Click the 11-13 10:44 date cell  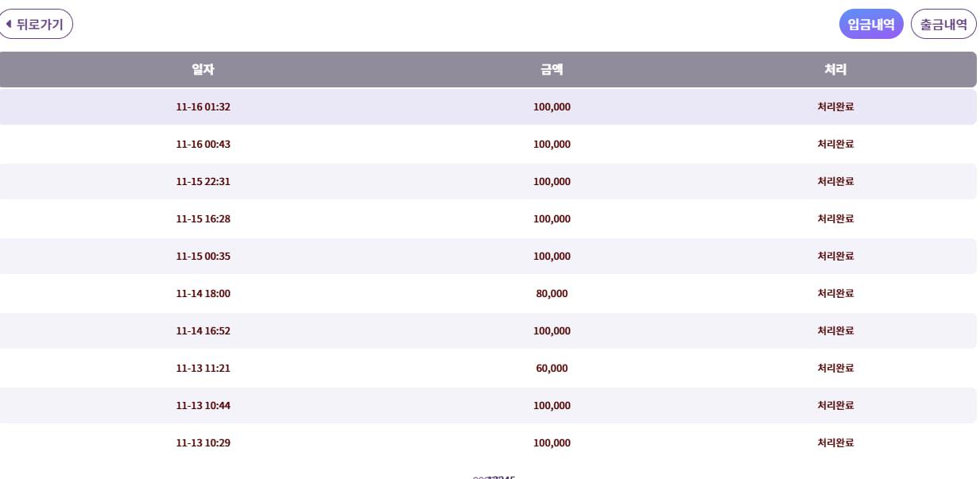point(203,406)
